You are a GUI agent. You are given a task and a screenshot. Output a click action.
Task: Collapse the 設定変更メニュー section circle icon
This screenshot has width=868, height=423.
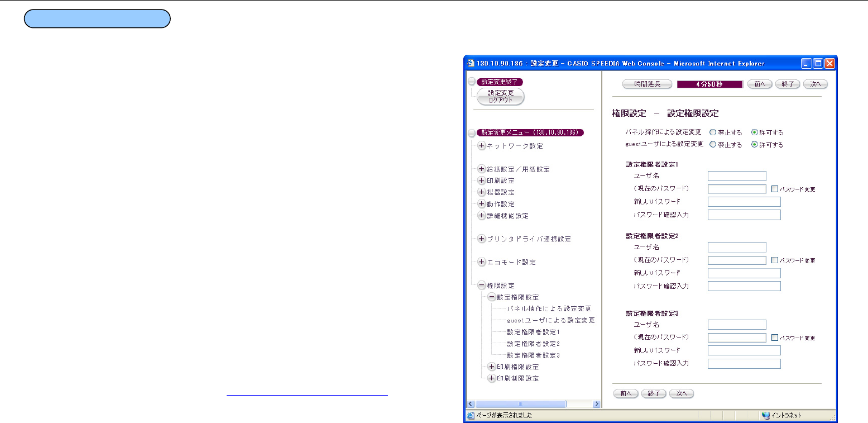click(472, 133)
